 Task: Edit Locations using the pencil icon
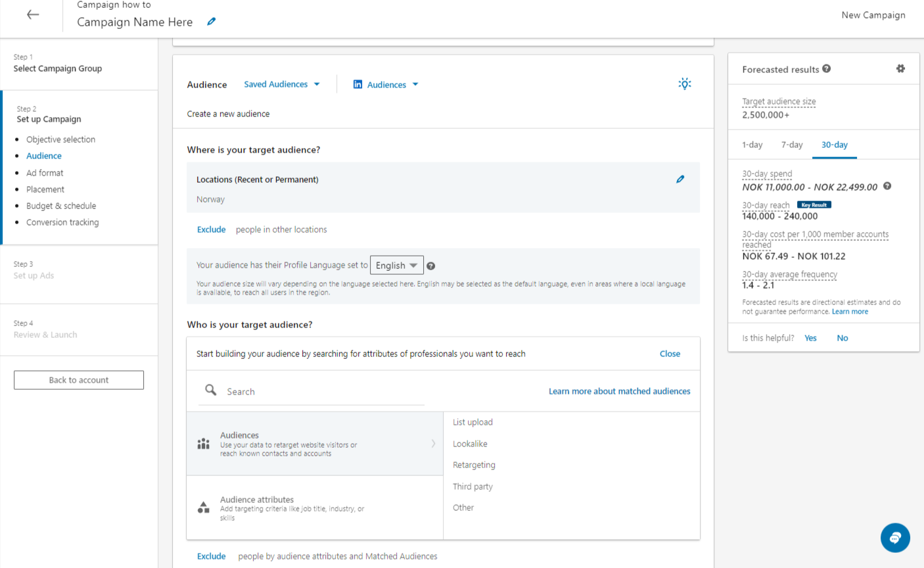point(680,179)
